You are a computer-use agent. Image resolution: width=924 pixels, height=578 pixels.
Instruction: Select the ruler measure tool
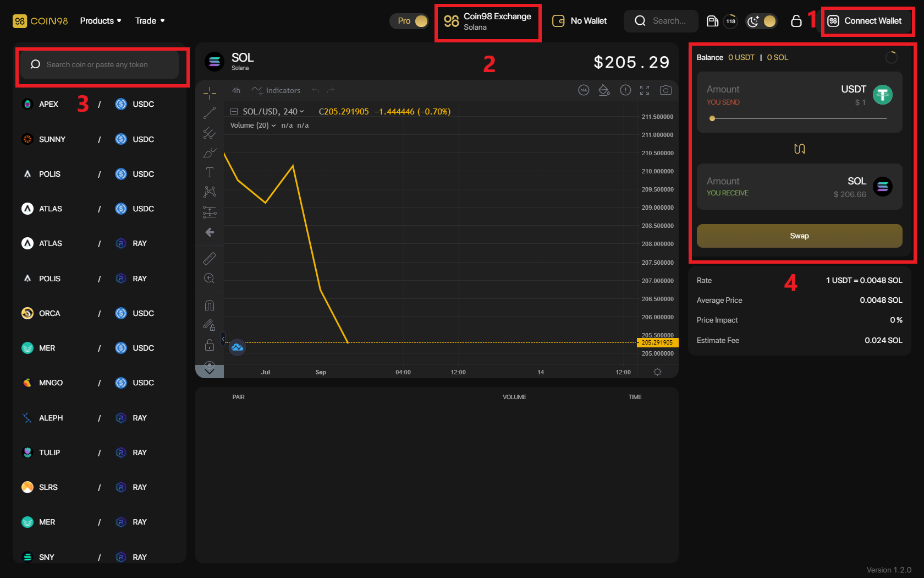210,258
